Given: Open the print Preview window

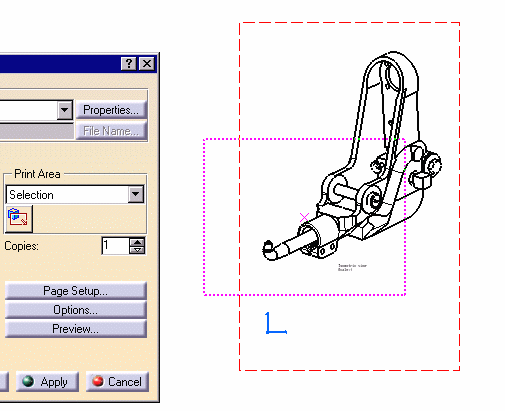Looking at the screenshot, I should (x=76, y=329).
